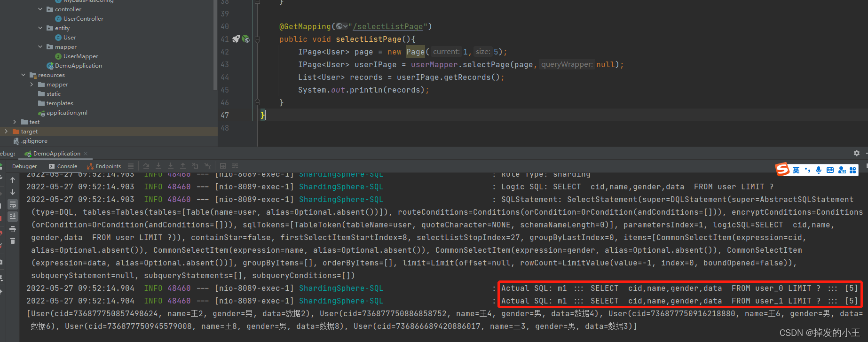Click Sogou microphone voice input icon
868x342 pixels.
pyautogui.click(x=819, y=170)
